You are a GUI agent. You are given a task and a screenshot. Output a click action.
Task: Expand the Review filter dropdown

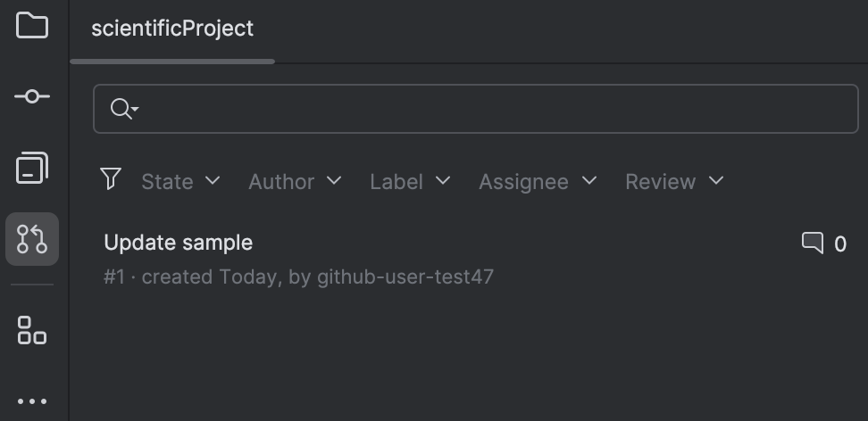click(x=674, y=181)
